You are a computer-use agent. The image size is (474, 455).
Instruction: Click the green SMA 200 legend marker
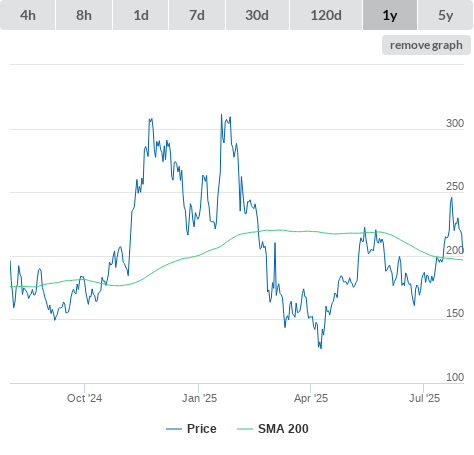245,429
